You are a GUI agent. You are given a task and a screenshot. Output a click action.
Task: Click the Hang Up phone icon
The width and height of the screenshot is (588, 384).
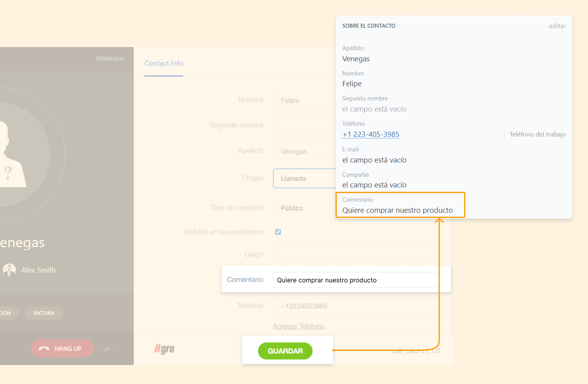[x=44, y=349]
